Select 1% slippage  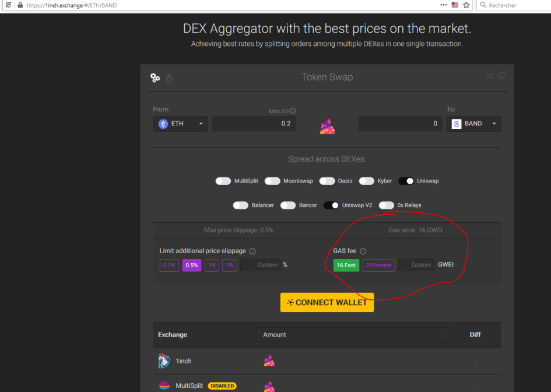(212, 265)
